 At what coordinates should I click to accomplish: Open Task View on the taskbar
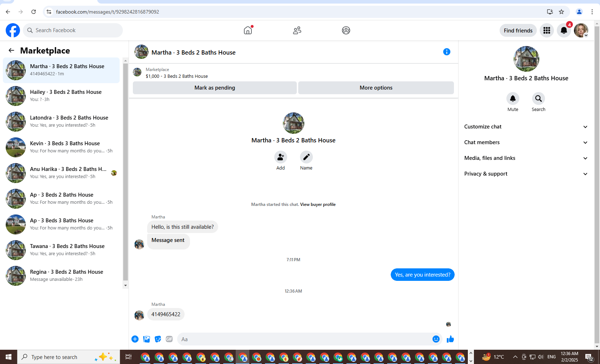click(x=129, y=357)
